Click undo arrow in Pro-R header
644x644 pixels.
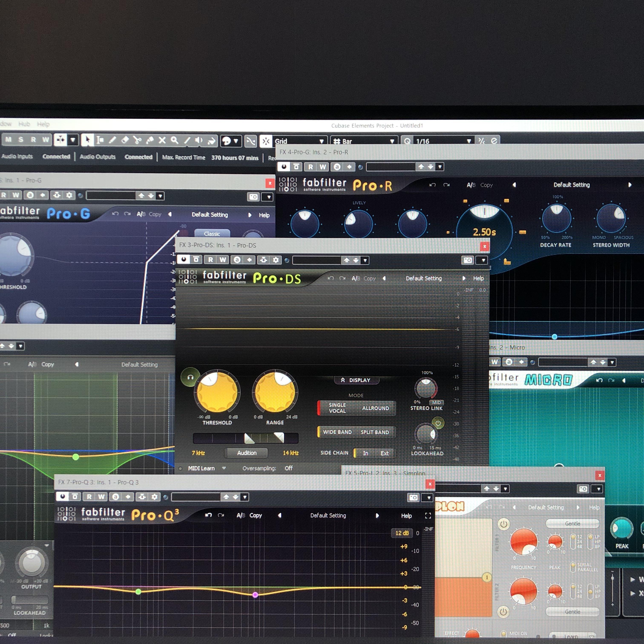click(433, 185)
